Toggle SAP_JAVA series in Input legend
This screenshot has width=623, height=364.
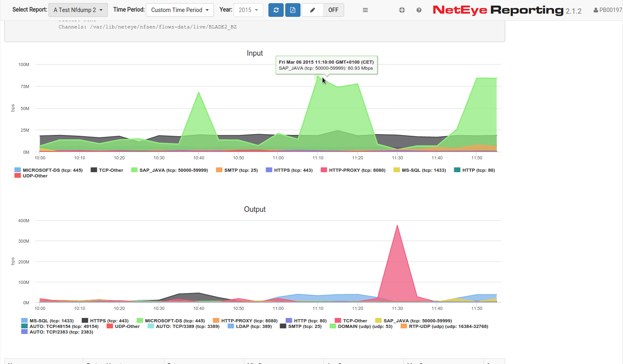click(169, 170)
